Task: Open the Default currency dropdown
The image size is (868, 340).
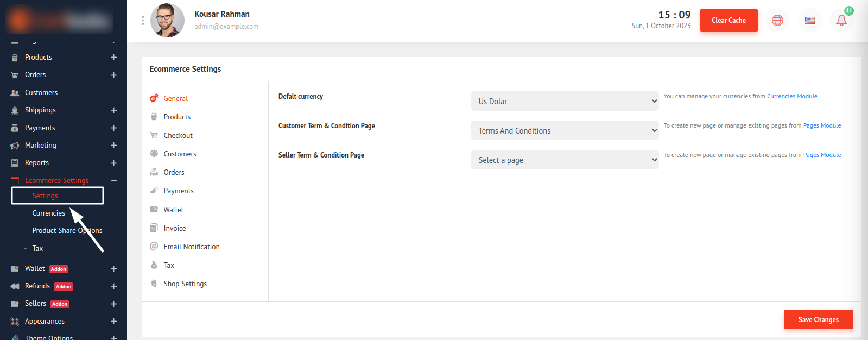Action: (x=565, y=101)
